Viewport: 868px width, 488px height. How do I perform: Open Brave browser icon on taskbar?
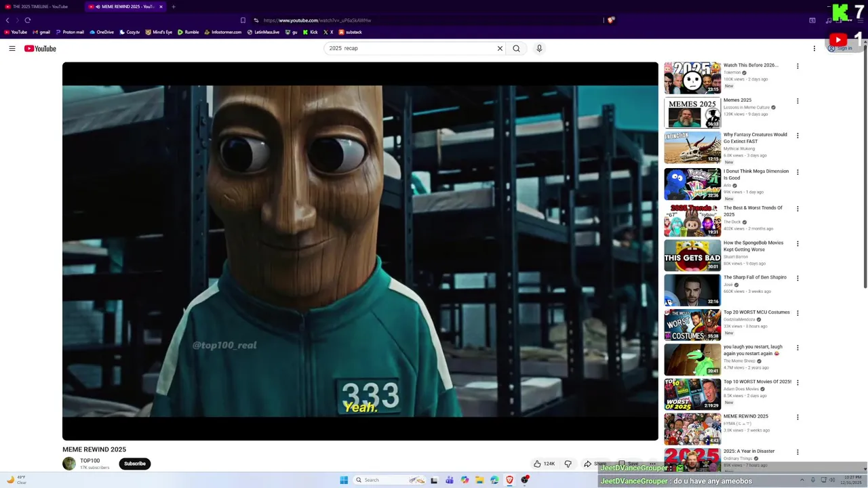[509, 480]
